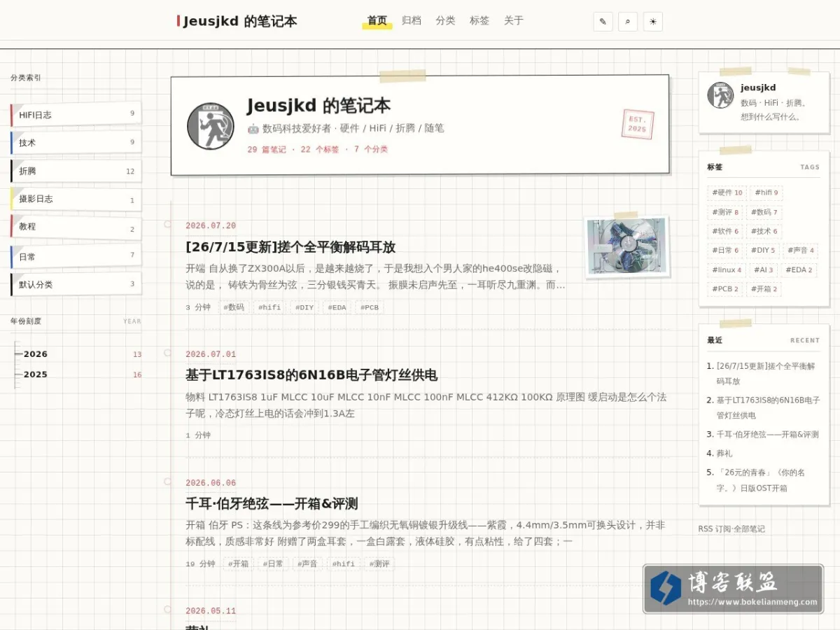Click #DIY 5 in tag cloud
The width and height of the screenshot is (840, 630).
[x=763, y=251]
